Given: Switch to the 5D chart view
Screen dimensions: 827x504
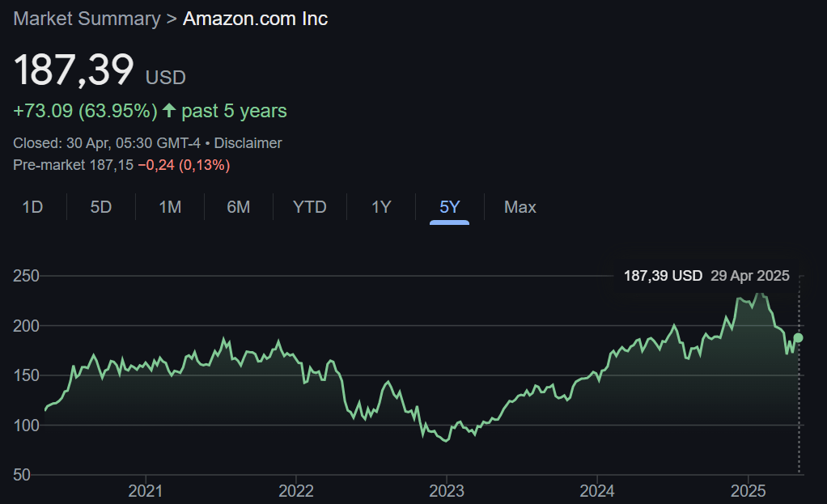Looking at the screenshot, I should pos(100,207).
